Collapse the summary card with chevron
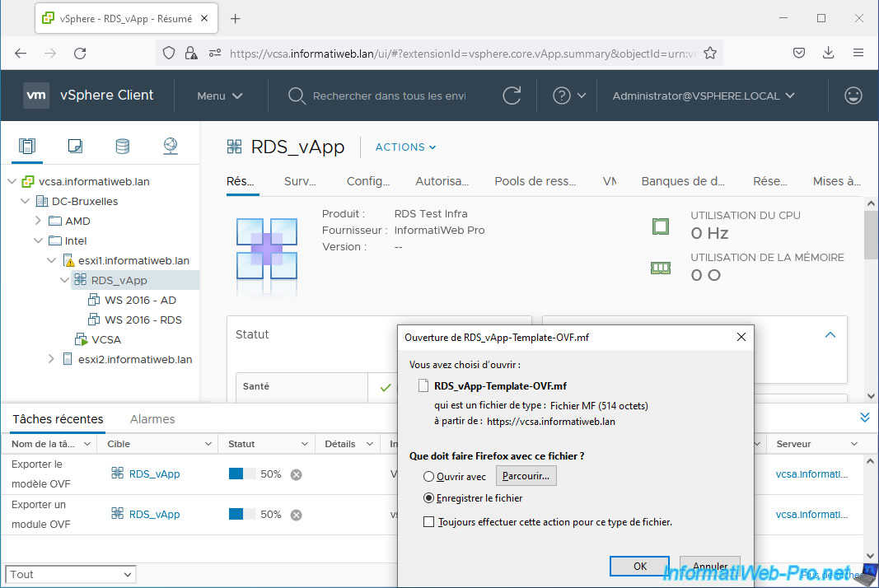This screenshot has height=588, width=879. coord(830,335)
